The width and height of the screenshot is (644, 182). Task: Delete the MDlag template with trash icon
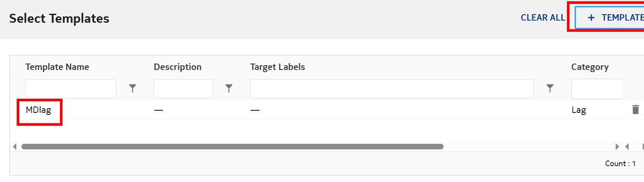pos(635,109)
